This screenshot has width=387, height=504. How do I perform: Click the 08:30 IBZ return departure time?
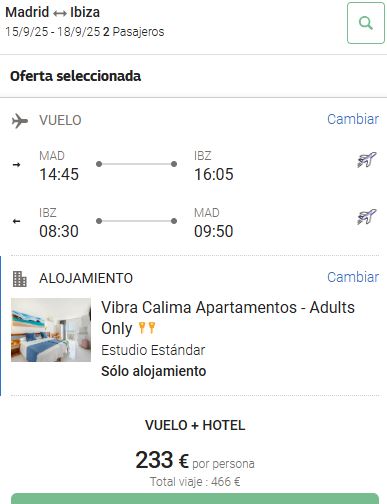59,231
